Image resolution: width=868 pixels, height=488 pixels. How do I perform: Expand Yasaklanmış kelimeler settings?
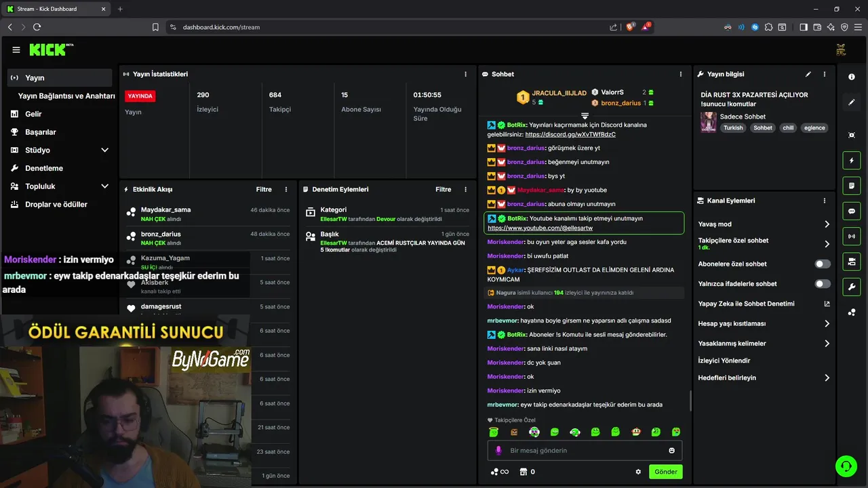point(764,344)
